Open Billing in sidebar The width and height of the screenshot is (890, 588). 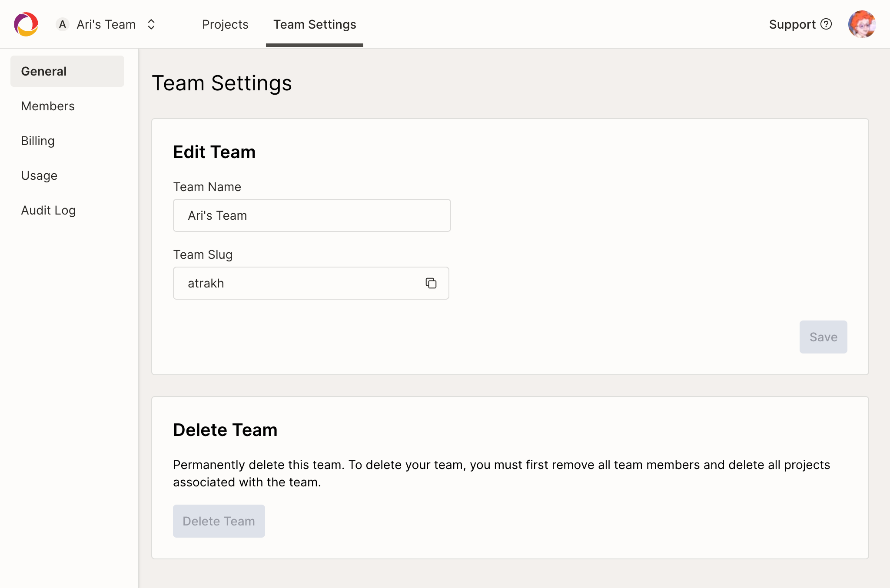[67, 141]
